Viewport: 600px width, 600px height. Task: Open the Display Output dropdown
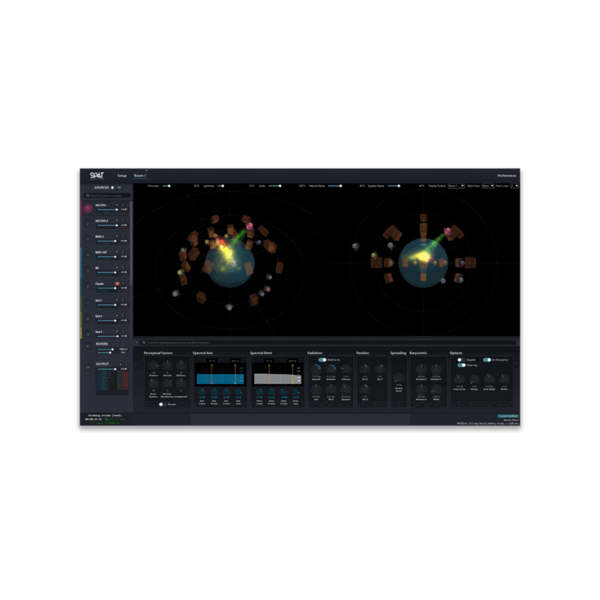456,186
